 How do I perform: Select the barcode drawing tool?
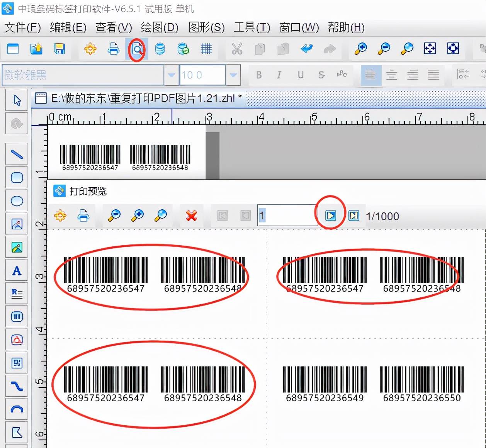[x=17, y=317]
